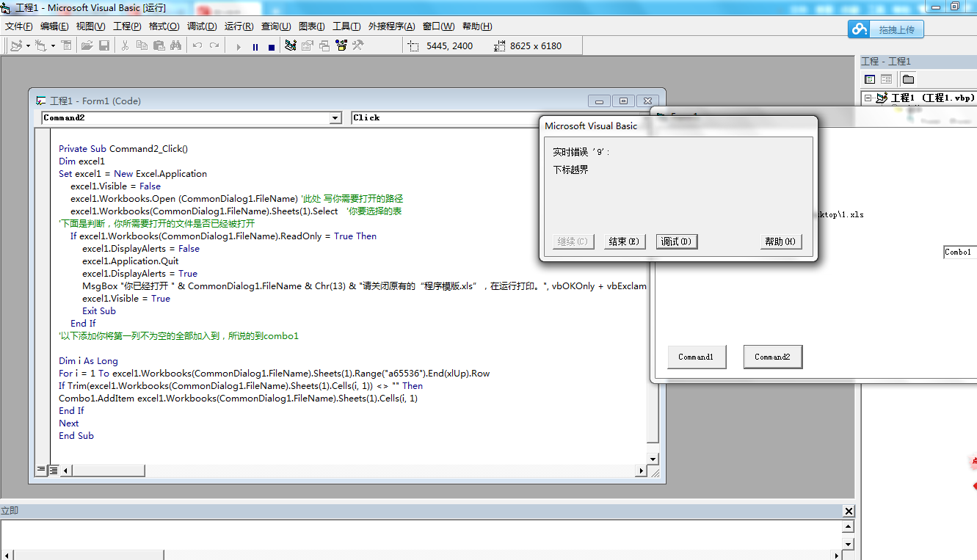Open the 编辑(E) menu
The image size is (977, 560).
54,26
